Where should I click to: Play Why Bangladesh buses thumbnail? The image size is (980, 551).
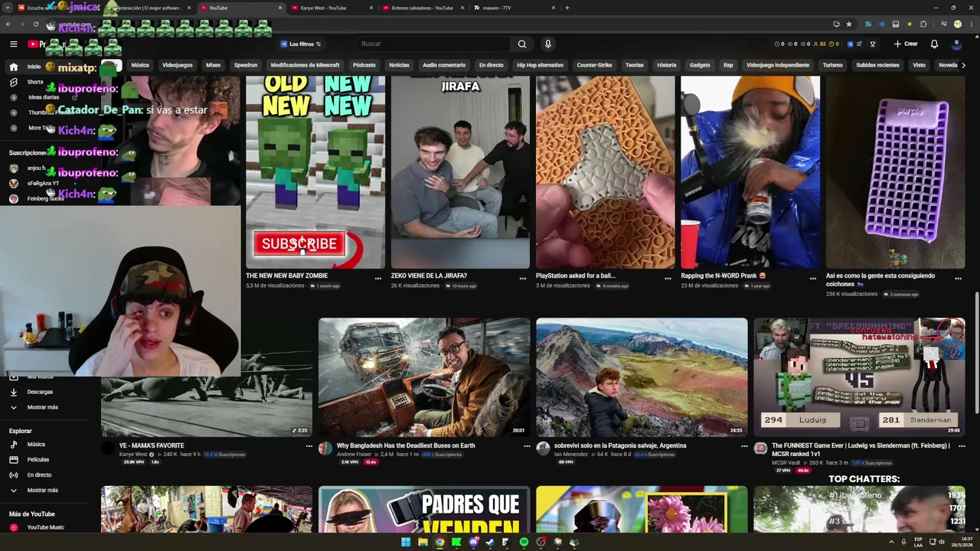point(424,377)
